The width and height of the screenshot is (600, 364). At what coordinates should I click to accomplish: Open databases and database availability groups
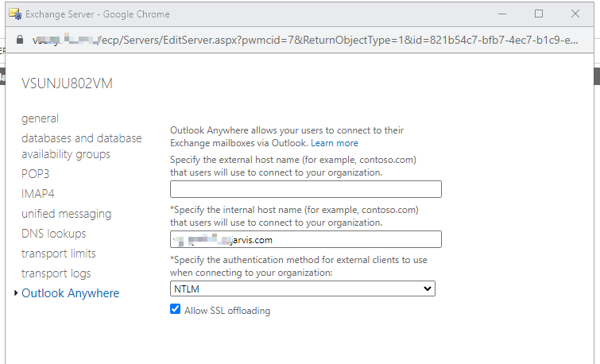coord(82,145)
